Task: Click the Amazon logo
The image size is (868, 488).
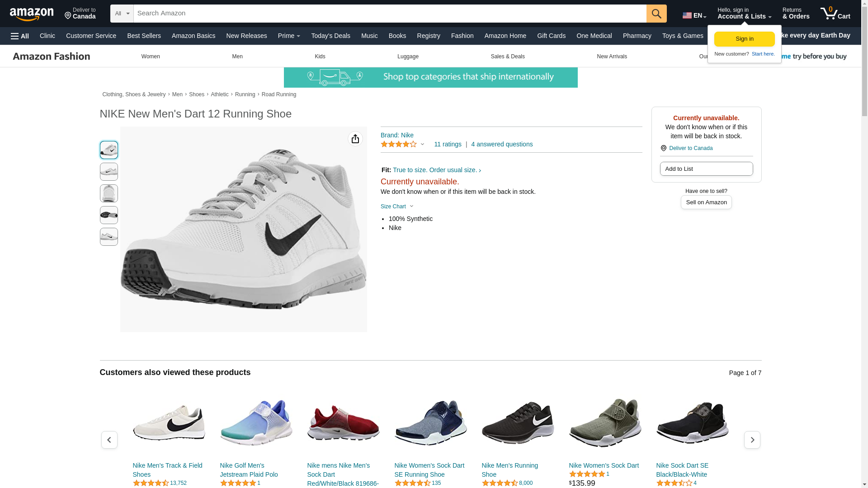Action: click(x=32, y=14)
